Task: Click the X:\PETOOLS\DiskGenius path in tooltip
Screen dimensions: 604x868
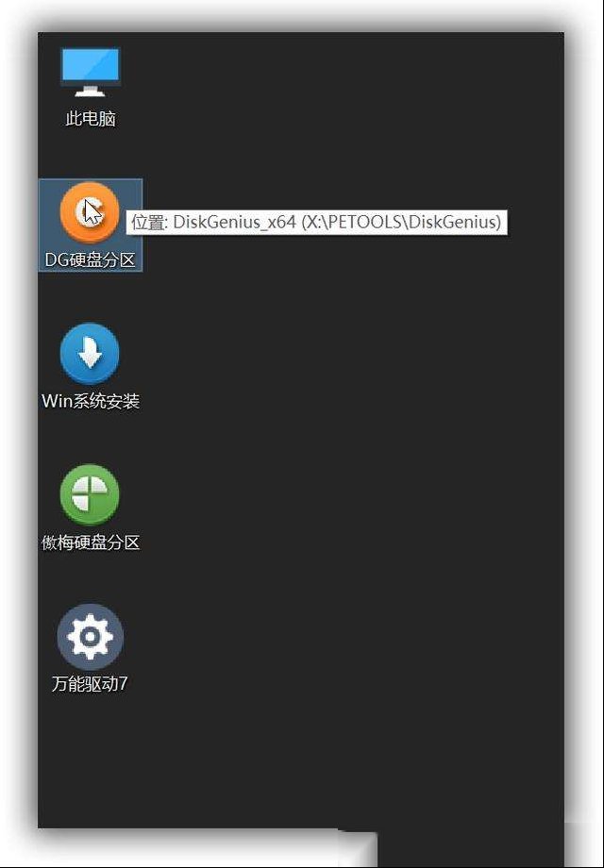Action: pos(401,222)
